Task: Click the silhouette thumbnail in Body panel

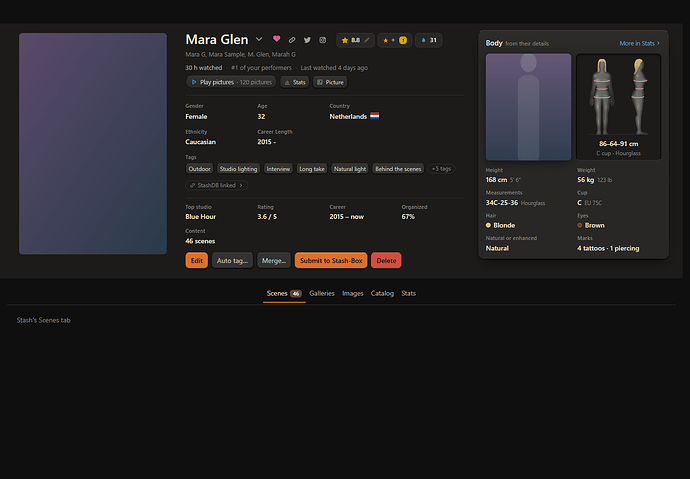Action: click(x=528, y=107)
